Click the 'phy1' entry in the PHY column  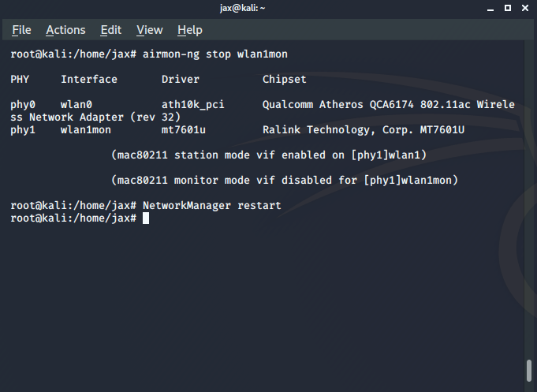23,130
